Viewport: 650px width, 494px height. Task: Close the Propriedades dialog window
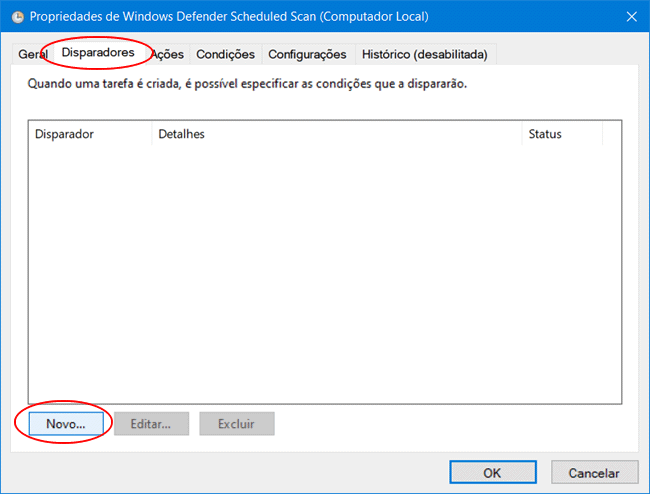pyautogui.click(x=630, y=17)
